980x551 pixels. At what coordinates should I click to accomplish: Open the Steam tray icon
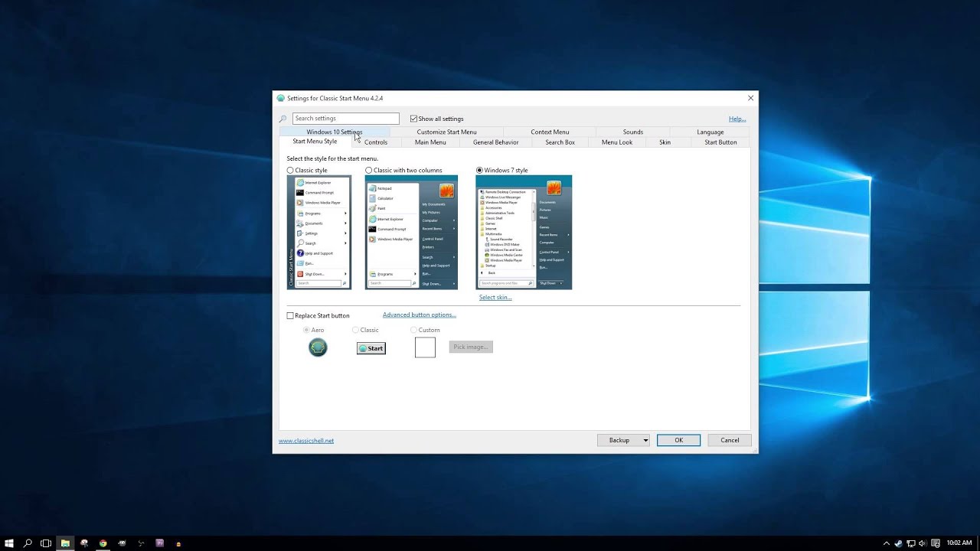[898, 543]
